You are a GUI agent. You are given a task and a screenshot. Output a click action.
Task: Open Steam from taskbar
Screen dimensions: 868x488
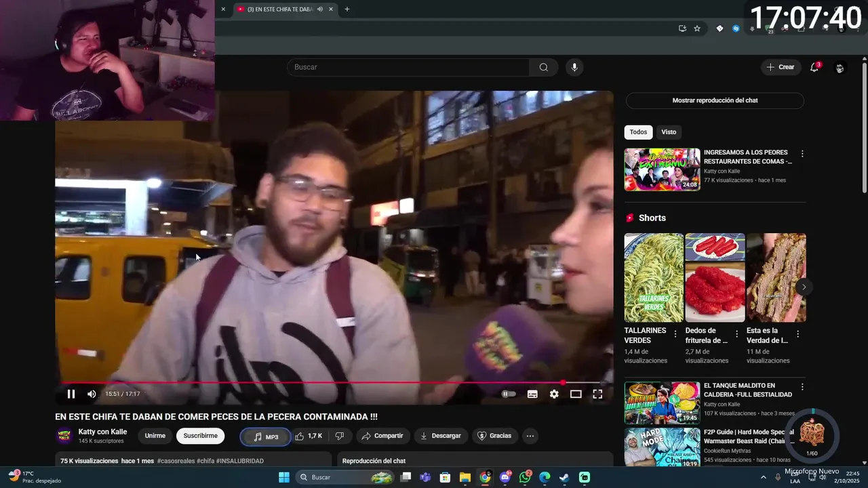click(564, 477)
